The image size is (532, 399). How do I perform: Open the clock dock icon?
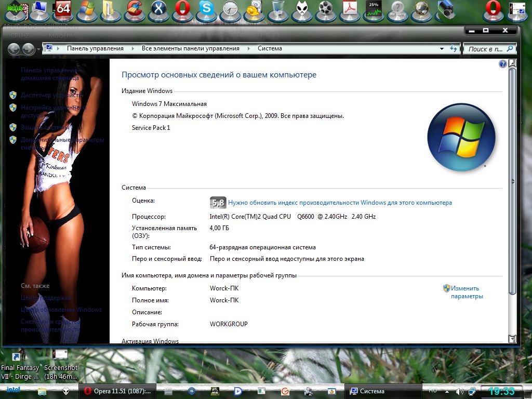click(230, 10)
